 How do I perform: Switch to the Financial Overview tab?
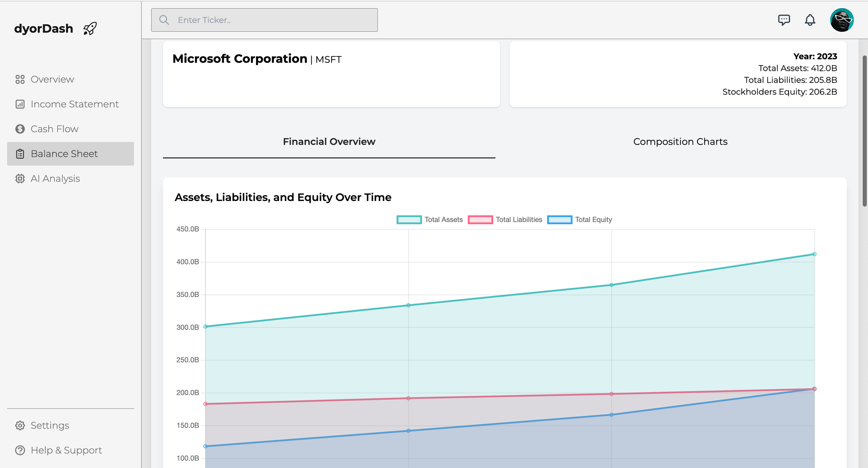point(329,142)
